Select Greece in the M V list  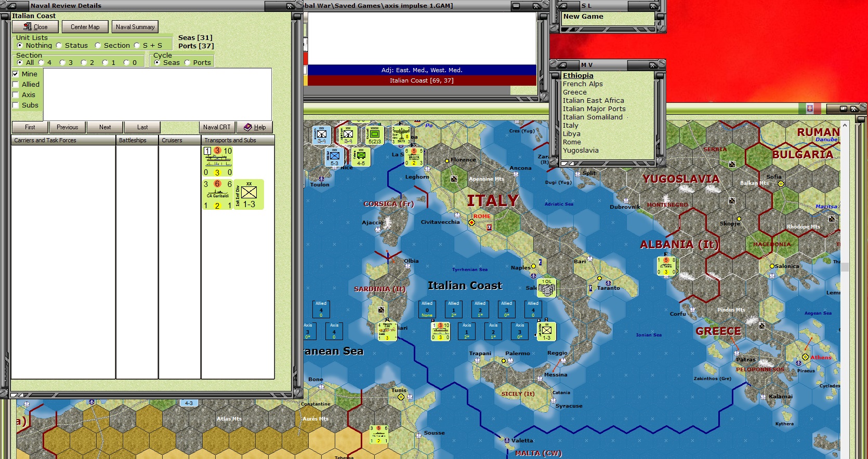click(x=574, y=92)
